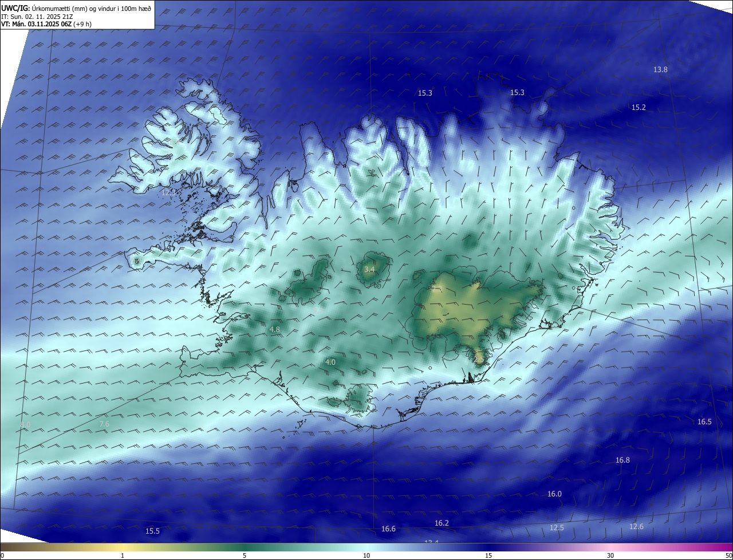
Task: Click the 7.6 value over the sea
Action: click(104, 424)
